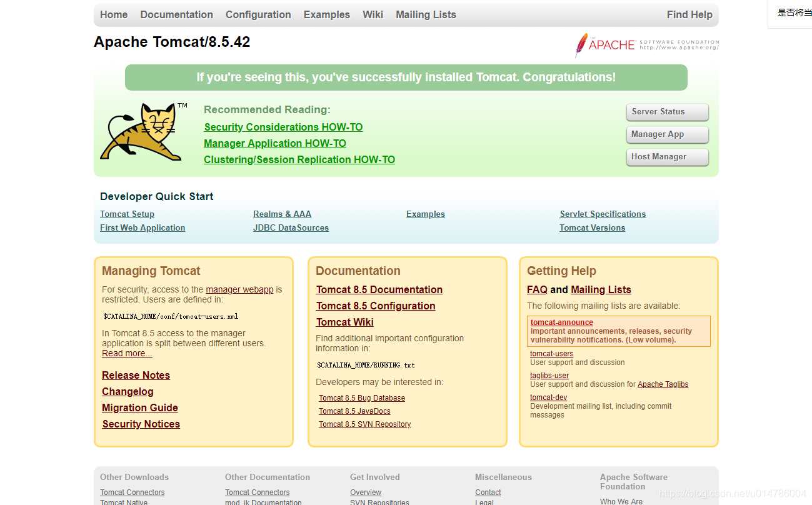Viewport: 812px width, 505px height.
Task: Open Tomcat 8.5 Configuration link
Action: click(x=376, y=306)
